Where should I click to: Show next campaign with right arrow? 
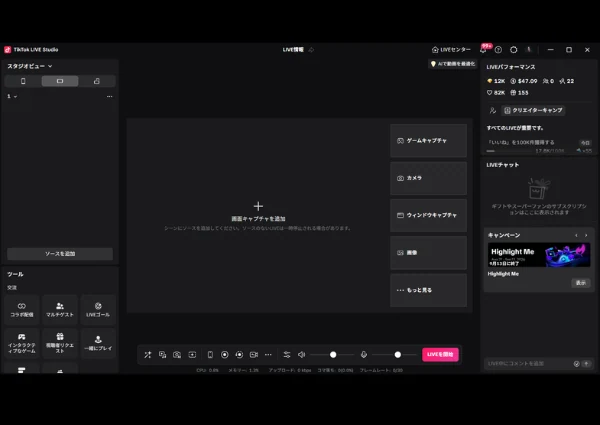586,235
